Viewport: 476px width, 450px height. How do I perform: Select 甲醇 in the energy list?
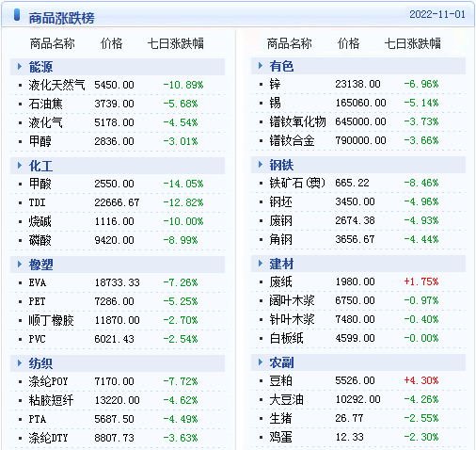tap(40, 141)
